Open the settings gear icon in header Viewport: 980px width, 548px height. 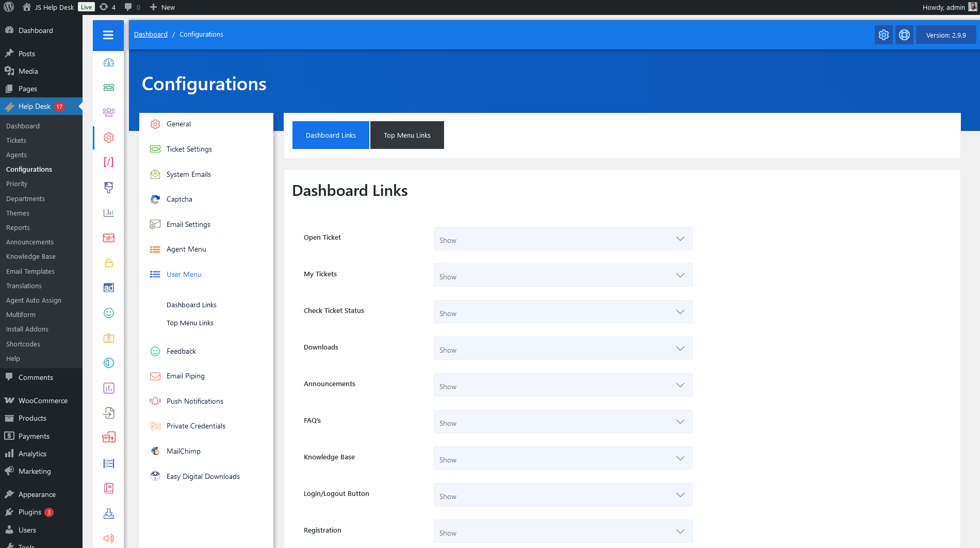pos(884,35)
